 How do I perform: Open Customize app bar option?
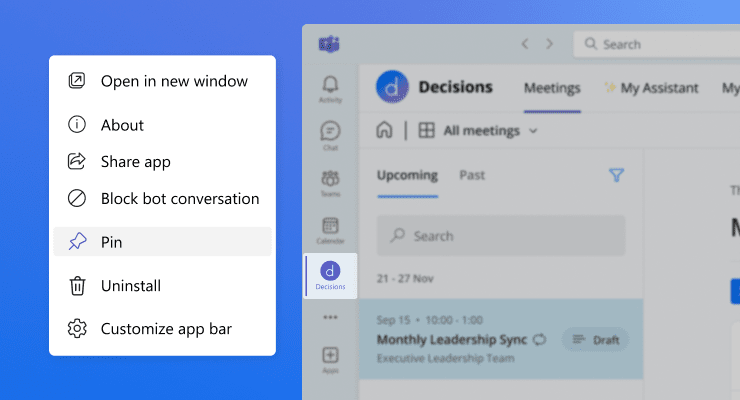pos(162,329)
